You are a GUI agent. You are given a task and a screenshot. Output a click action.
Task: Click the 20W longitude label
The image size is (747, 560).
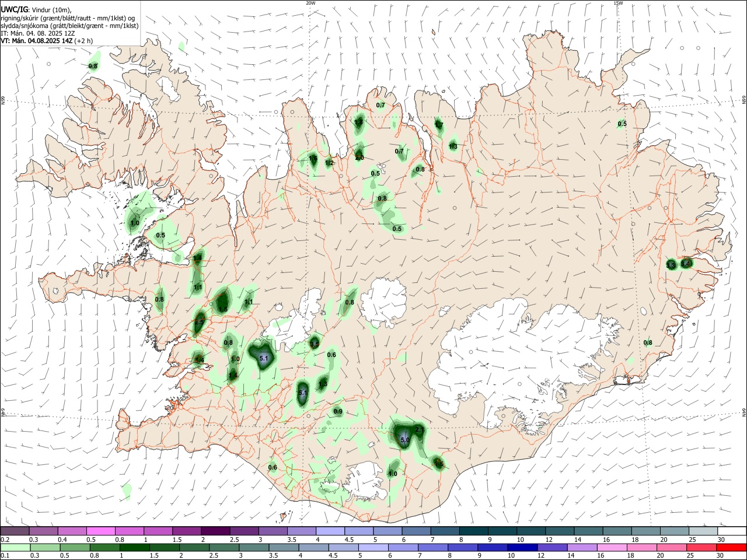(x=310, y=3)
